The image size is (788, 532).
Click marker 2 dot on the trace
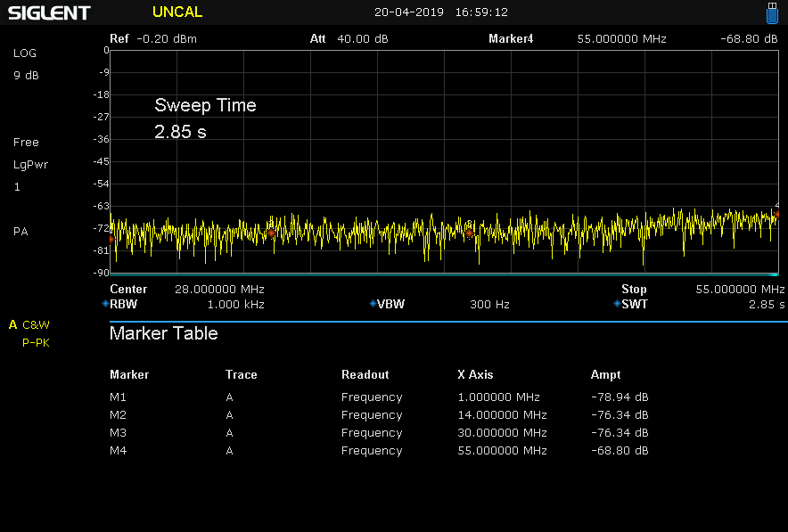tap(271, 233)
